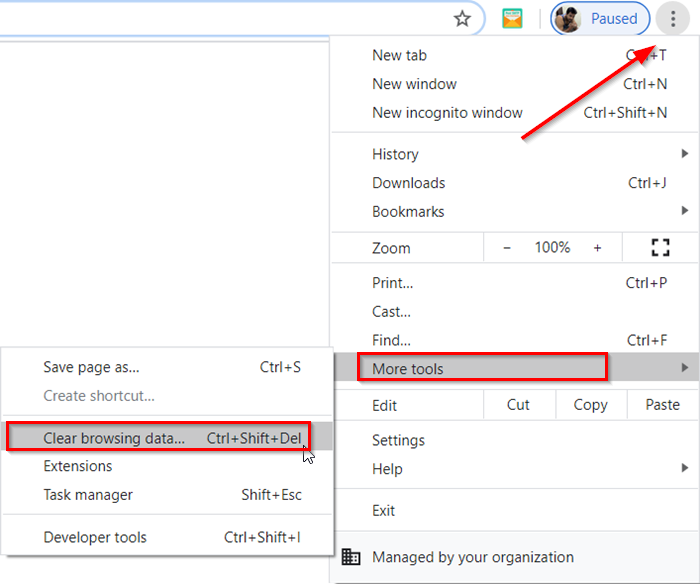This screenshot has height=584, width=700.
Task: Open the Paused profile button
Action: (600, 19)
